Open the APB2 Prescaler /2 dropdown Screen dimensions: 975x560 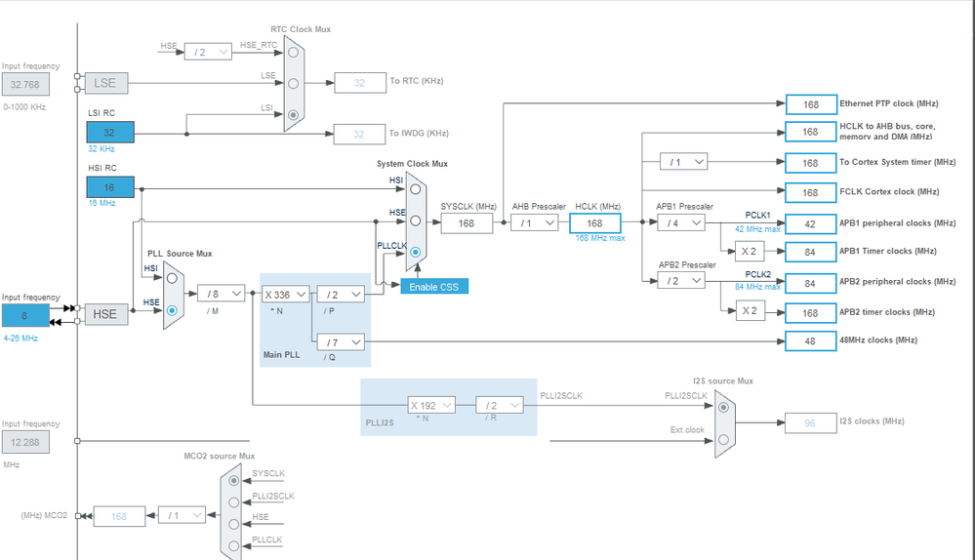pos(681,281)
